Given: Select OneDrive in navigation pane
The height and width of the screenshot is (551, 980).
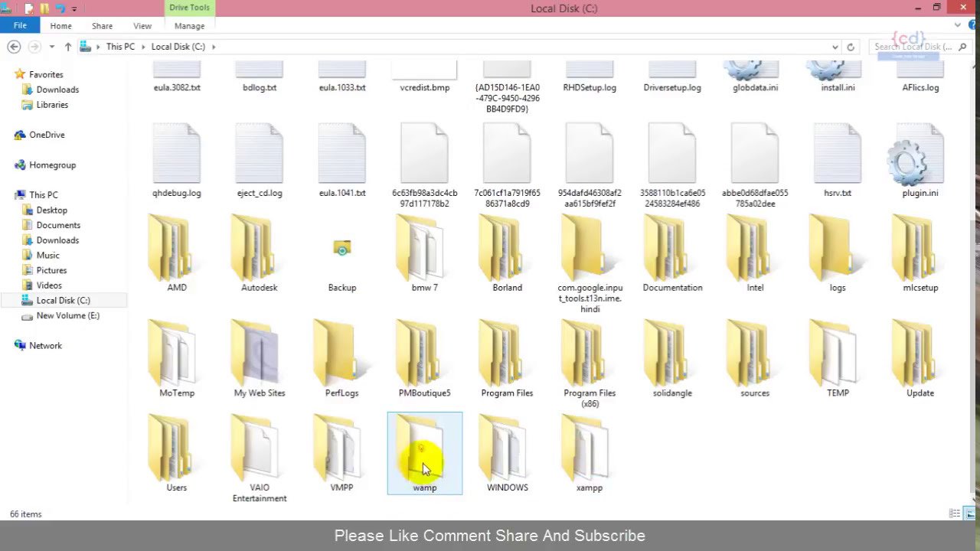Looking at the screenshot, I should tap(47, 135).
